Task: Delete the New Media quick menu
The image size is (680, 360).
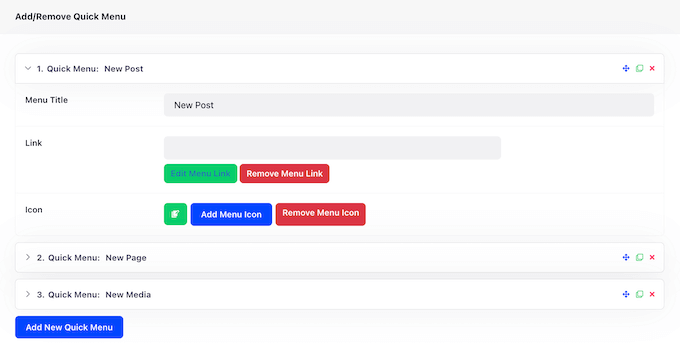Action: tap(652, 295)
